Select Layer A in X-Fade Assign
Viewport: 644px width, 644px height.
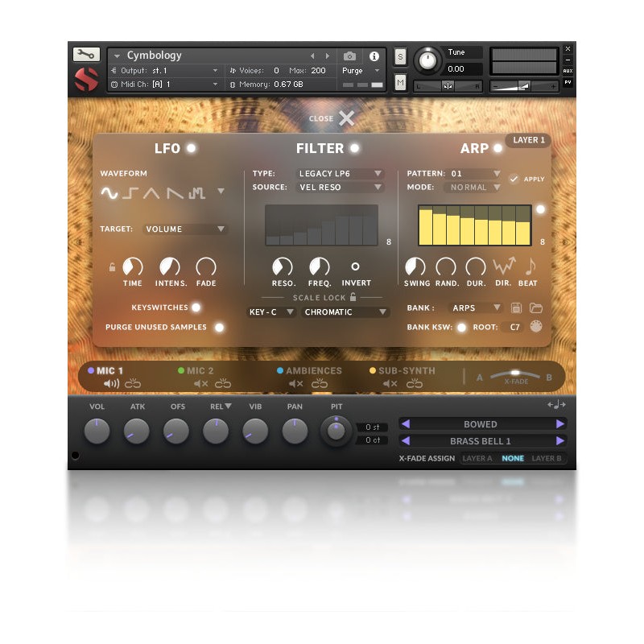(477, 459)
